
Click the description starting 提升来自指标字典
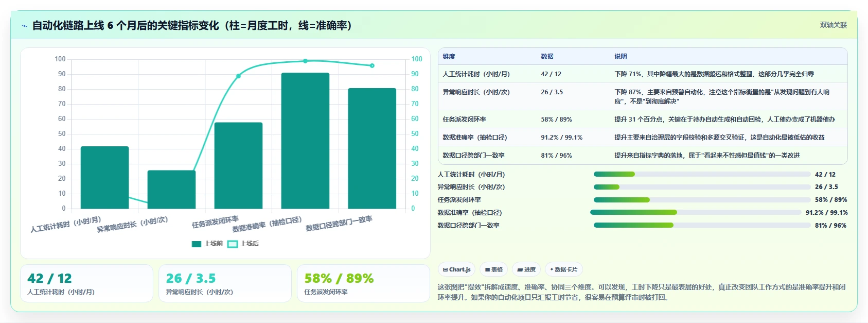point(707,156)
